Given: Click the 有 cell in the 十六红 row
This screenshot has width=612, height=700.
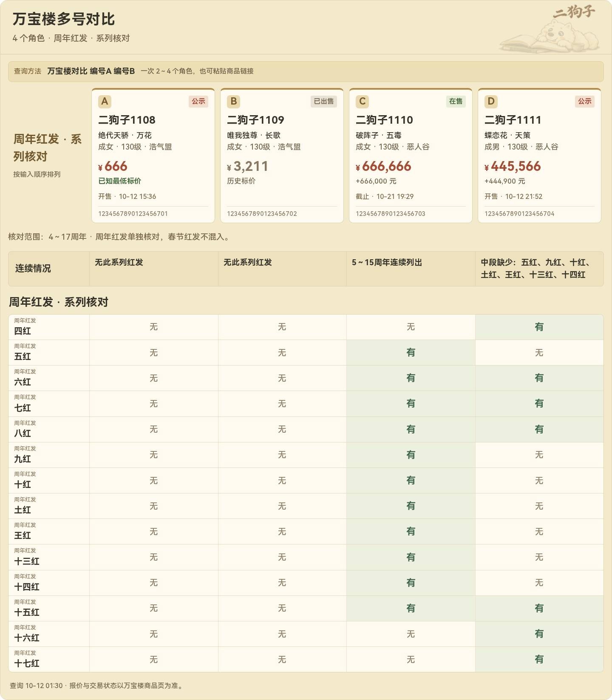Looking at the screenshot, I should click(x=539, y=634).
